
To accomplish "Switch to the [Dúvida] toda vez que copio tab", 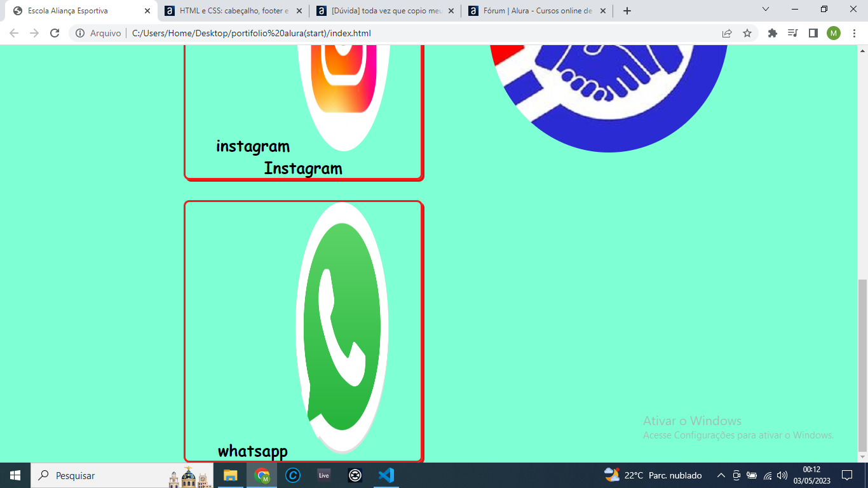I will pyautogui.click(x=385, y=11).
